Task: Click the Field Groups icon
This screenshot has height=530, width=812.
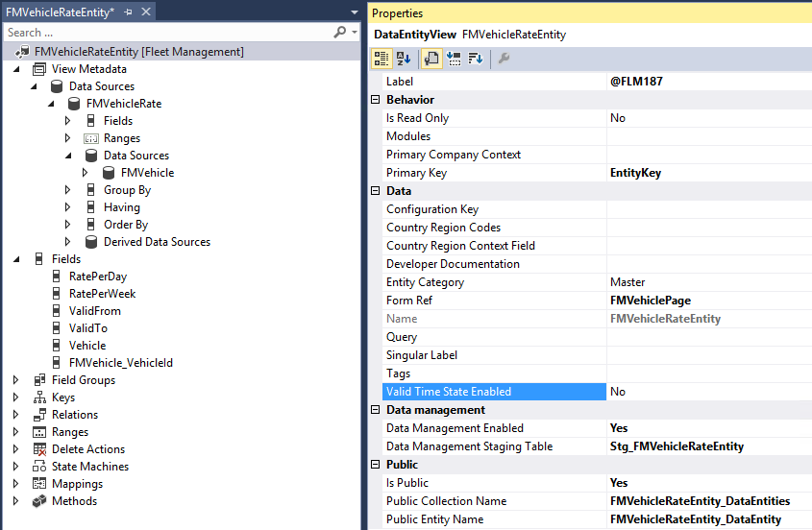Action: point(39,380)
